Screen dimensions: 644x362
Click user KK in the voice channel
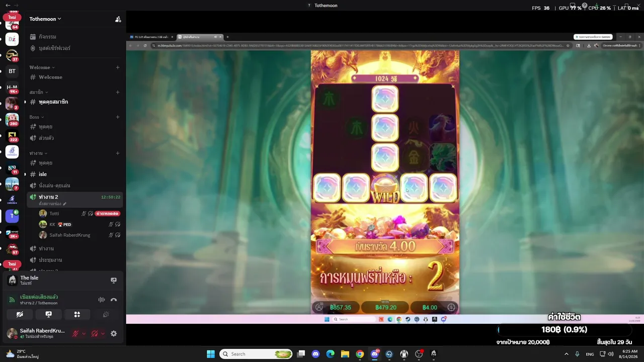pyautogui.click(x=52, y=224)
